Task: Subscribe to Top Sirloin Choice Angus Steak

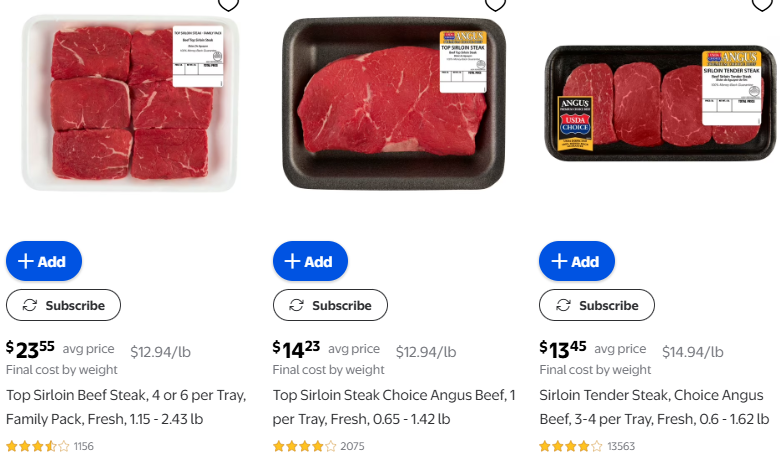Action: (x=330, y=305)
